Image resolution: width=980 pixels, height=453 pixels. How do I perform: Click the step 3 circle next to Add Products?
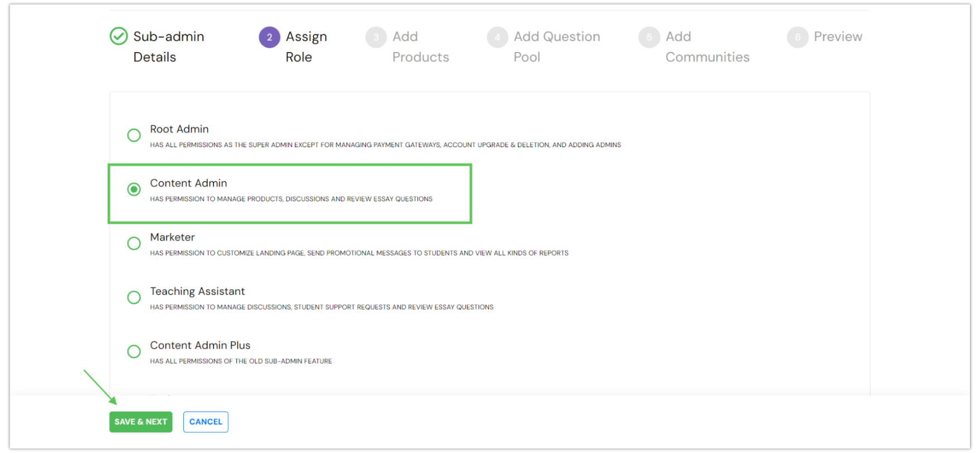coord(376,36)
